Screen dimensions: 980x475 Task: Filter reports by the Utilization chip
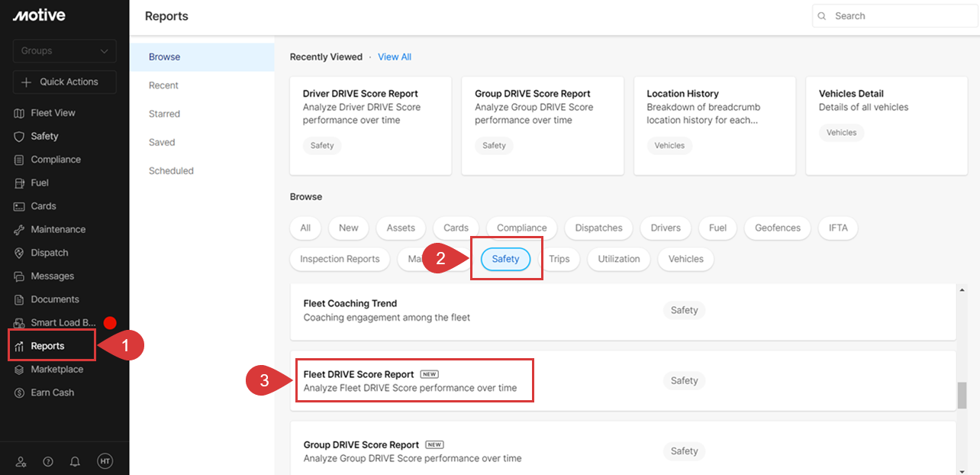619,259
